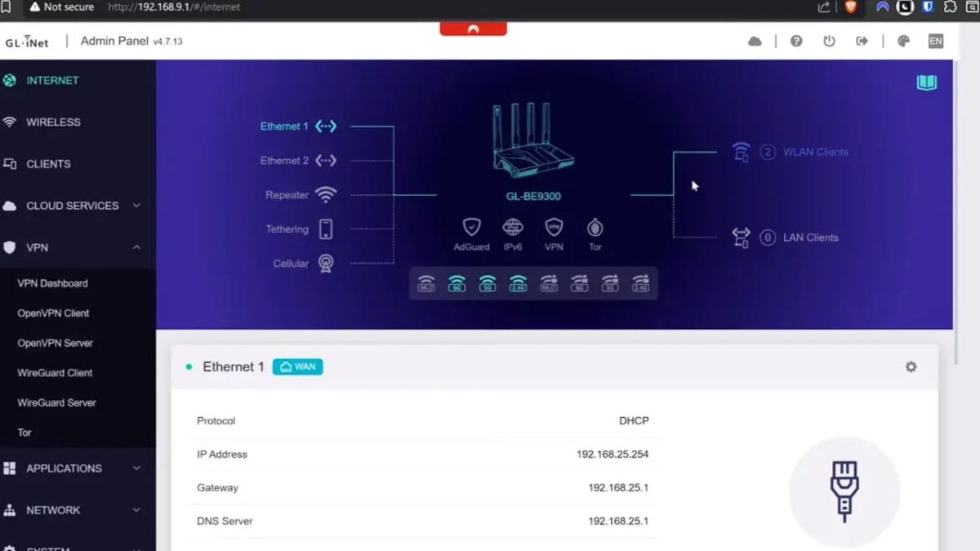
Task: Select the first 5G Wi-Fi band icon
Action: coord(488,284)
